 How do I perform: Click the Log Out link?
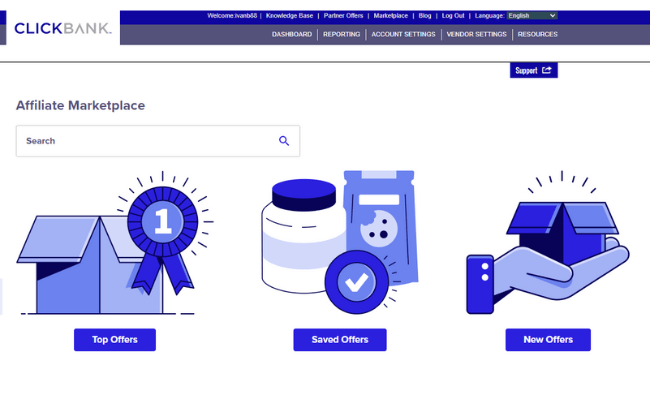453,16
